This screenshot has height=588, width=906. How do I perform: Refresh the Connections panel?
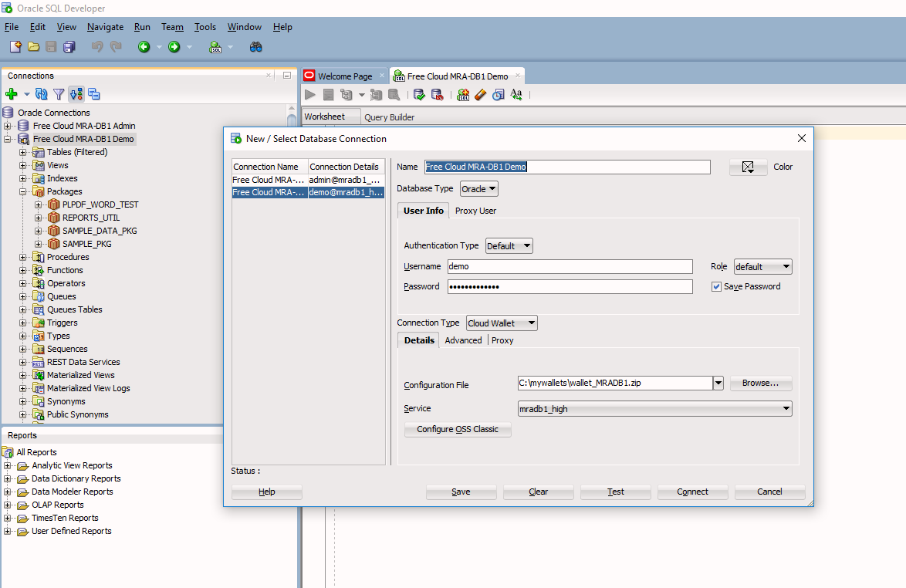pos(41,93)
